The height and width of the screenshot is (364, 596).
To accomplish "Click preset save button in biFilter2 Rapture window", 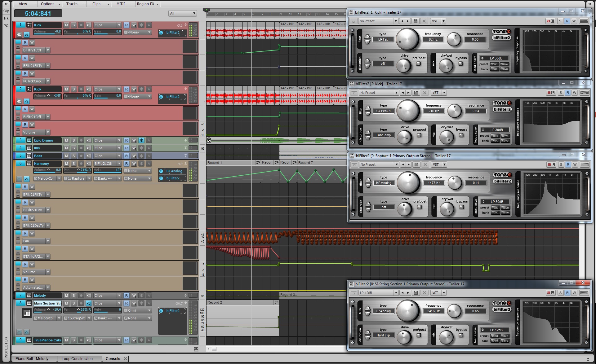I will click(x=505, y=208).
